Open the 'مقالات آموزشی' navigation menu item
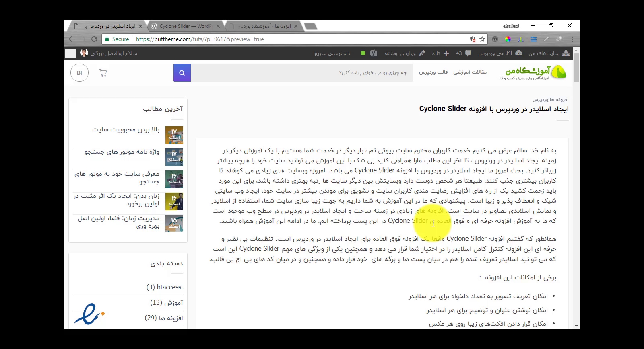644x349 pixels. click(x=470, y=72)
